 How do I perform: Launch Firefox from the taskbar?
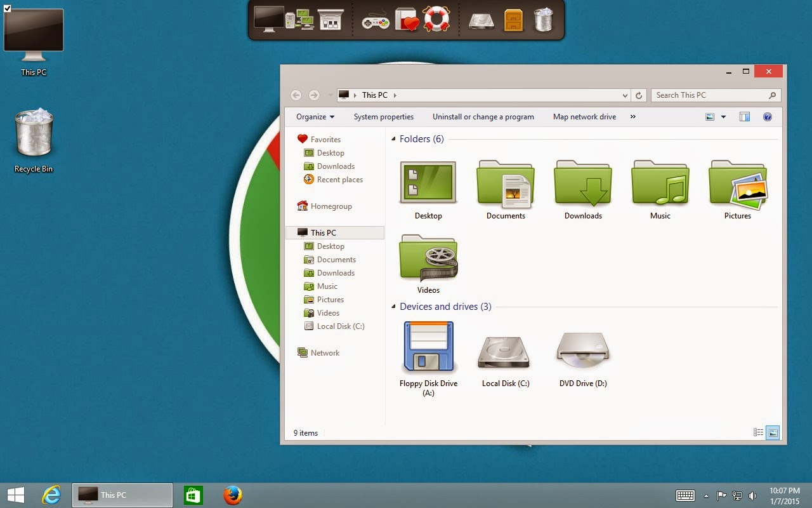pyautogui.click(x=233, y=495)
